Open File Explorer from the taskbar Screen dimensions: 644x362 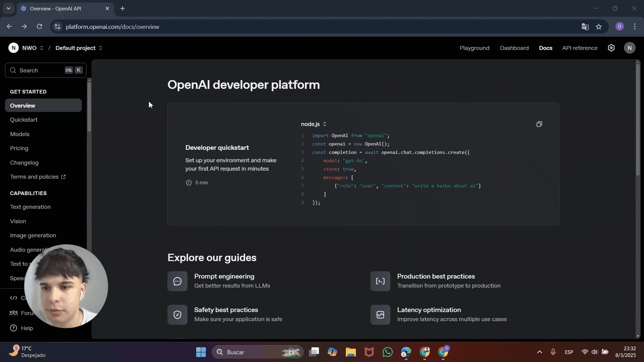351,352
